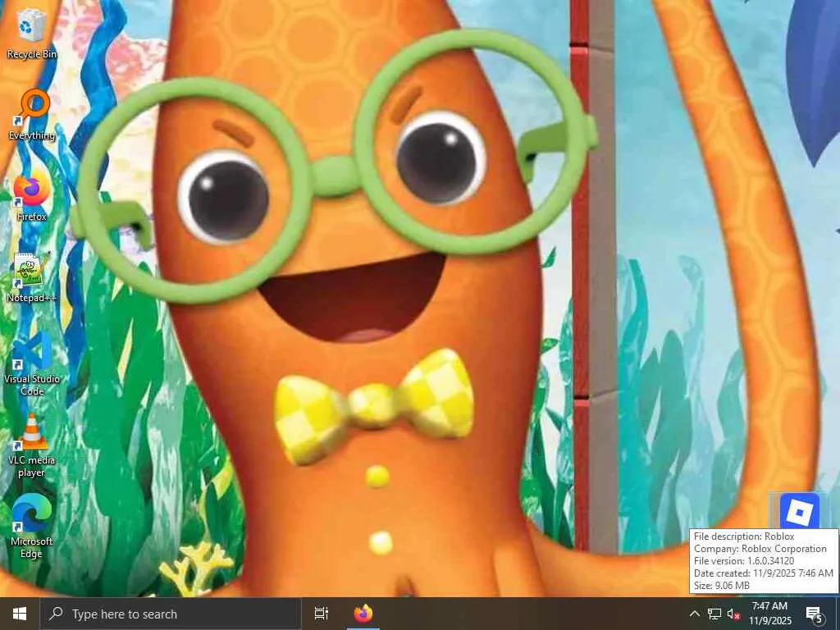Switch to Firefox in the taskbar
840x630 pixels.
pos(363,614)
